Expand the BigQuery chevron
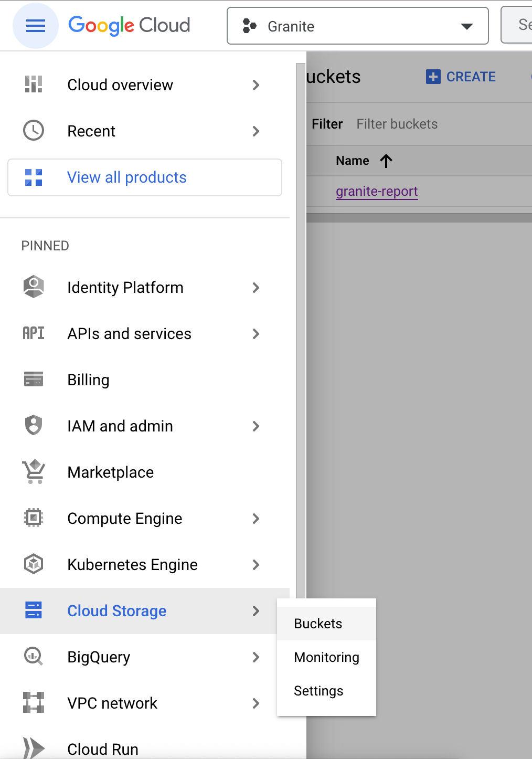The image size is (532, 759). (256, 657)
